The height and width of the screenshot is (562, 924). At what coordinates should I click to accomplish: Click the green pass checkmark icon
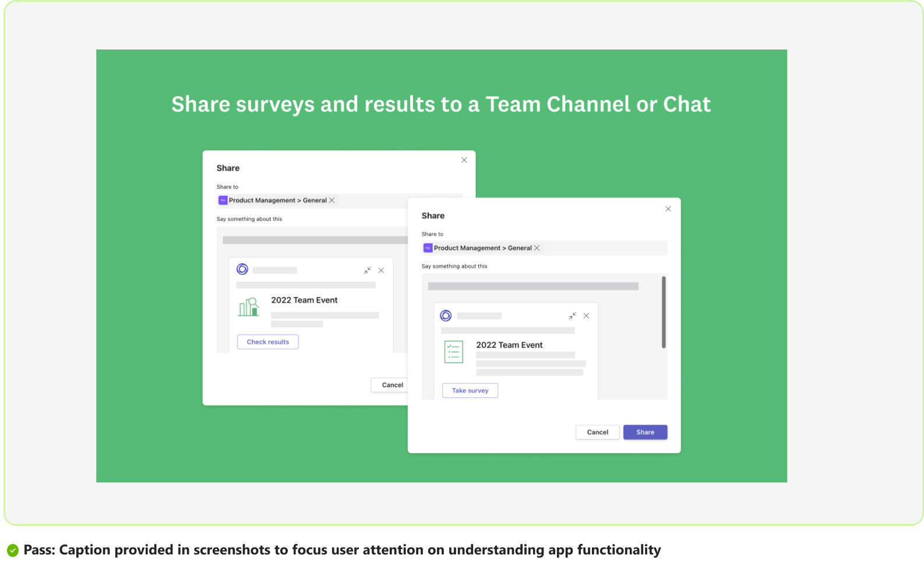click(13, 550)
